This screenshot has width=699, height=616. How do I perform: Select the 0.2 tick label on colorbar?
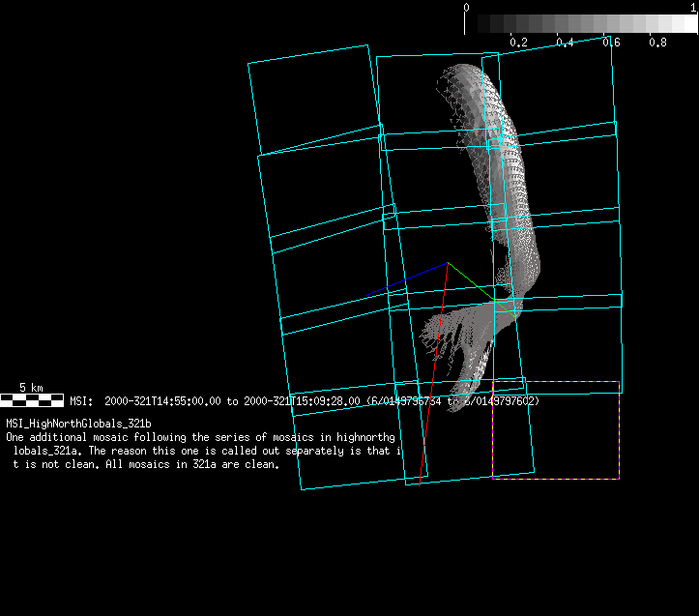coord(518,43)
